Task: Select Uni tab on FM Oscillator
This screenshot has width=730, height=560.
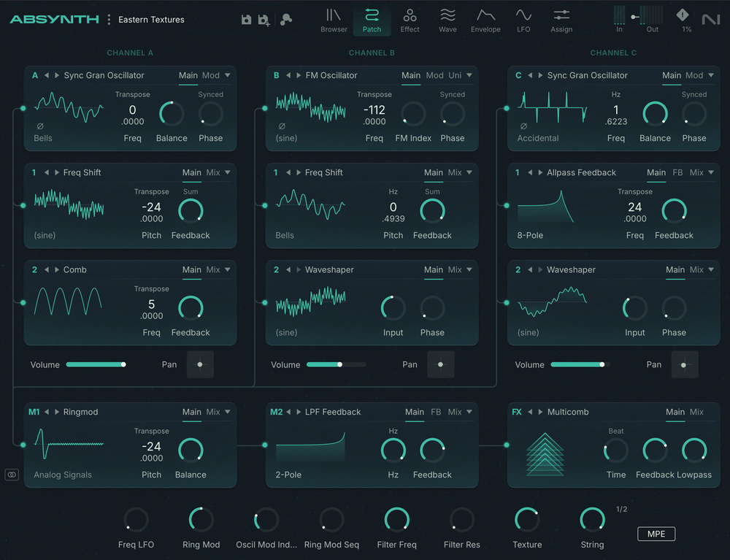Action: 455,75
